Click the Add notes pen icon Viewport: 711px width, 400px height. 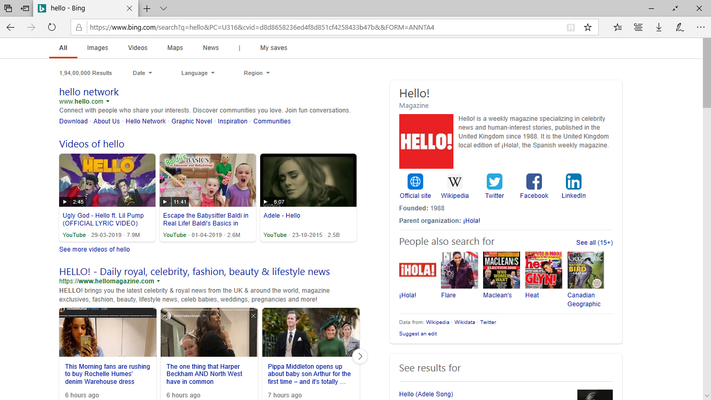[x=679, y=27]
